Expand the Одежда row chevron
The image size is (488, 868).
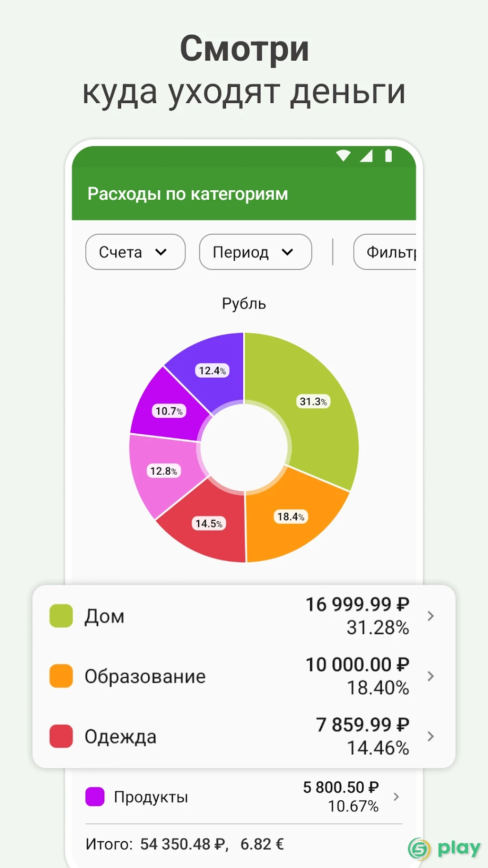(x=430, y=736)
